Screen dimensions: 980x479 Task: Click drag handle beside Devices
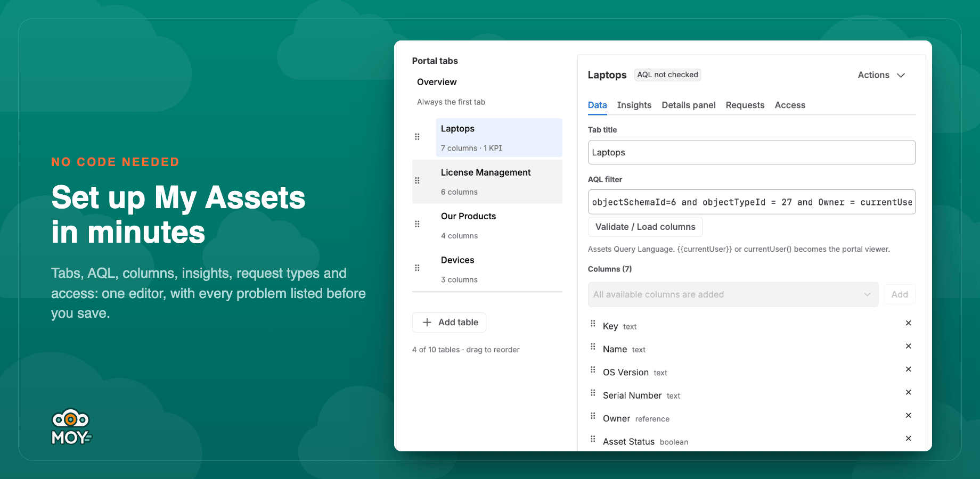[x=417, y=268]
